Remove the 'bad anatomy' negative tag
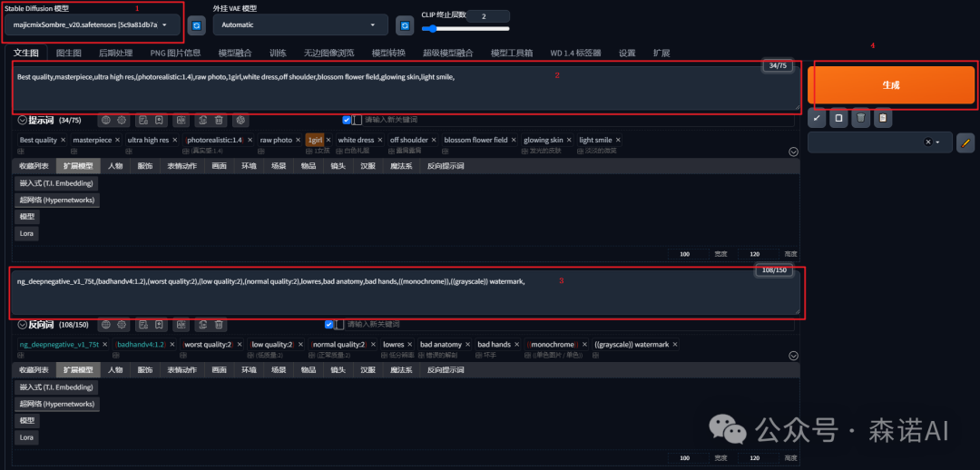Viewport: 980px width, 470px height. coord(468,345)
